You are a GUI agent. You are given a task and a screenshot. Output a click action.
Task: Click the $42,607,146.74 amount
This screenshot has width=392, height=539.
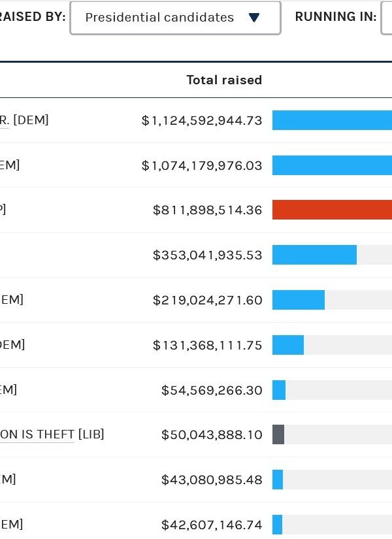pyautogui.click(x=212, y=525)
